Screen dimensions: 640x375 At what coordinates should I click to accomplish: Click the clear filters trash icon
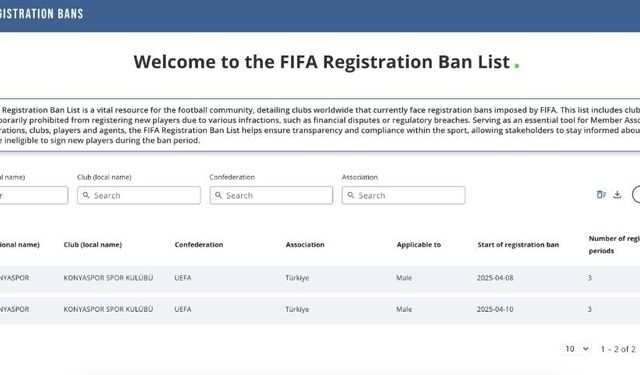601,195
